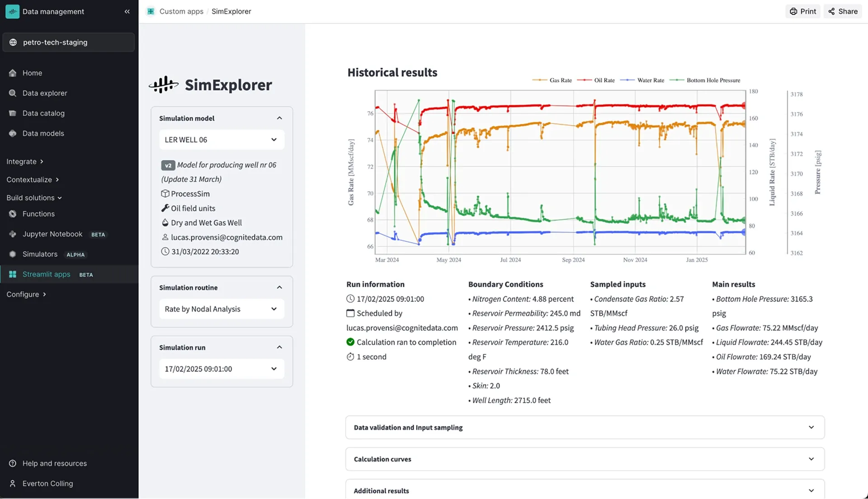
Task: Click the Custom apps breadcrumb icon
Action: [x=151, y=11]
